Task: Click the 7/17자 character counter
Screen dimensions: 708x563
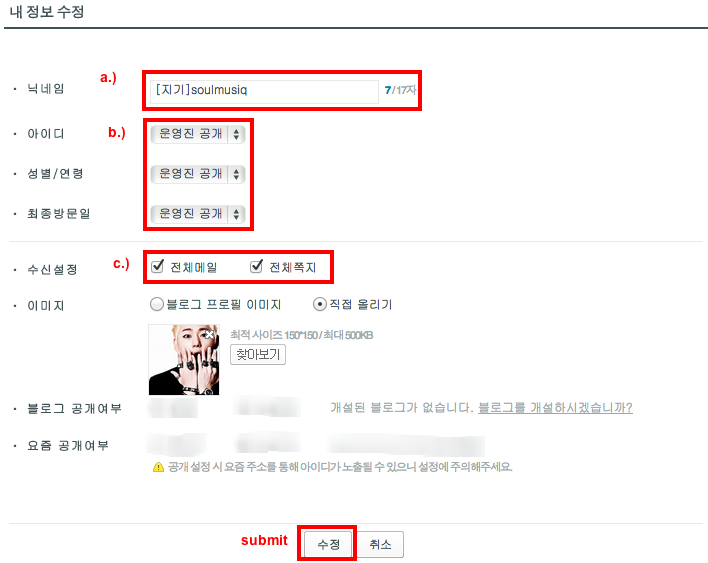Action: (x=400, y=90)
